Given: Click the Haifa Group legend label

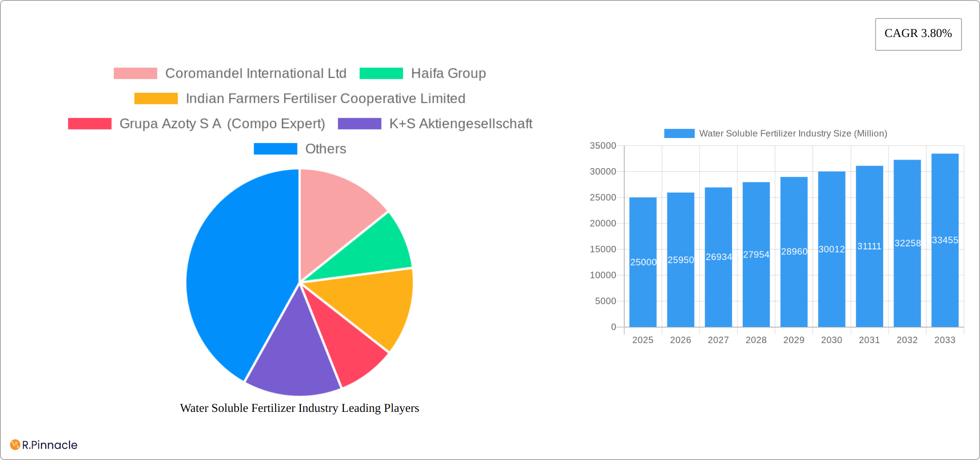Looking at the screenshot, I should [448, 74].
